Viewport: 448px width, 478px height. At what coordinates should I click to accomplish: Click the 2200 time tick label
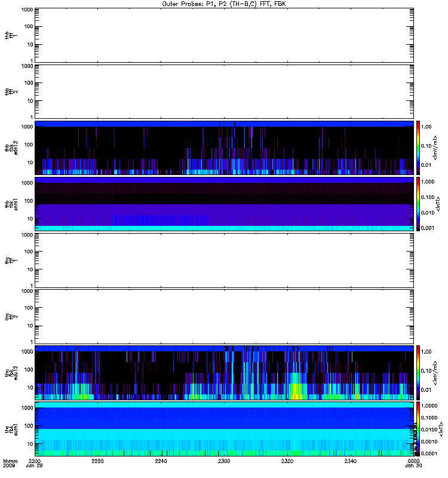pos(35,461)
